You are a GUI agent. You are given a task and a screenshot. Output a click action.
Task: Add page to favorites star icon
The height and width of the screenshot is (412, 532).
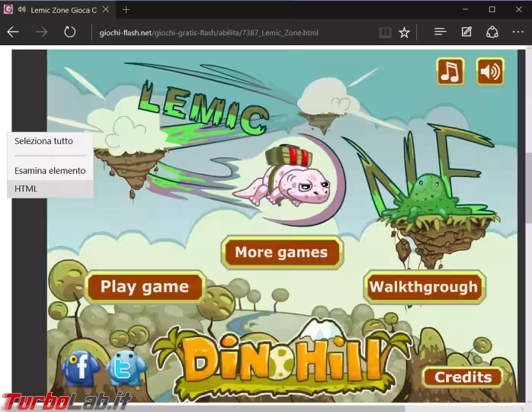(x=405, y=32)
